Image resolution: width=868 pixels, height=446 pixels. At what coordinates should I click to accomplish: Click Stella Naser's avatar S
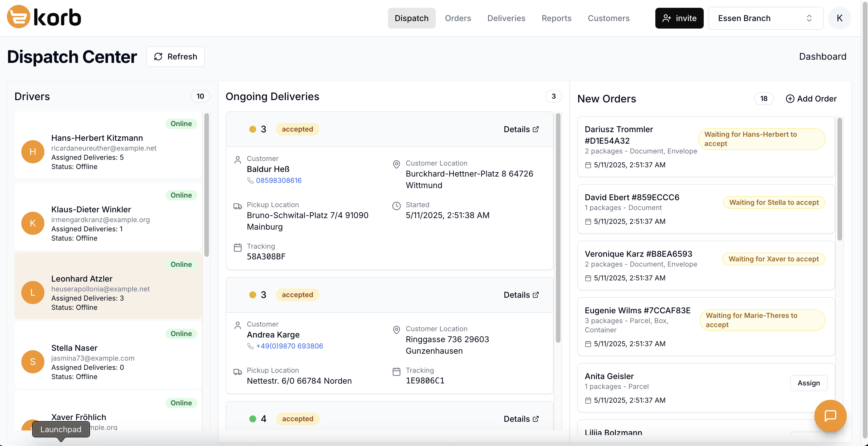click(33, 362)
